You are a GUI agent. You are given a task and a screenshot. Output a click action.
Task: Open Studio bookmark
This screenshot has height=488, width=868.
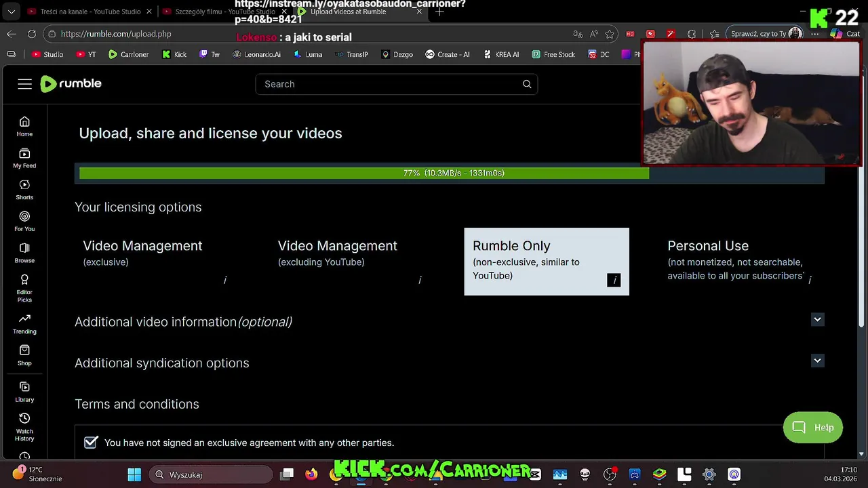[x=48, y=54]
